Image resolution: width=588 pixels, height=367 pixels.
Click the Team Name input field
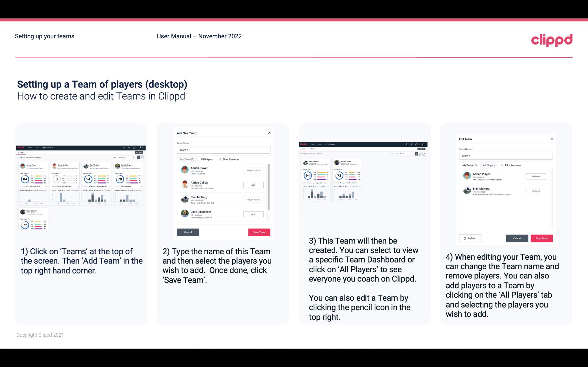point(223,150)
